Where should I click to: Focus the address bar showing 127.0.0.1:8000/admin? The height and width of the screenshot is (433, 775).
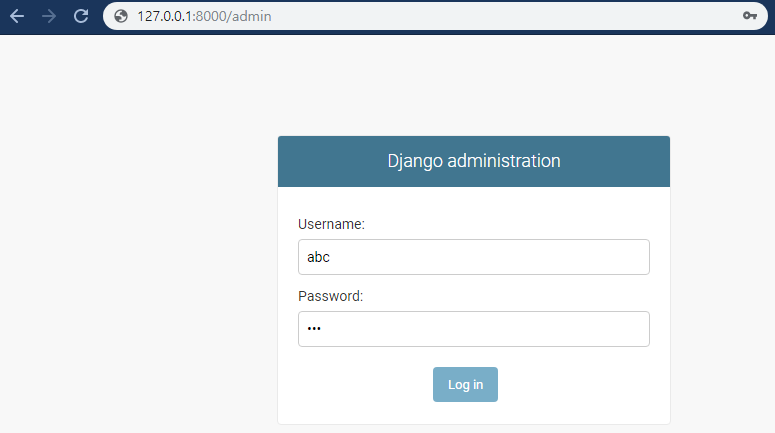[435, 16]
